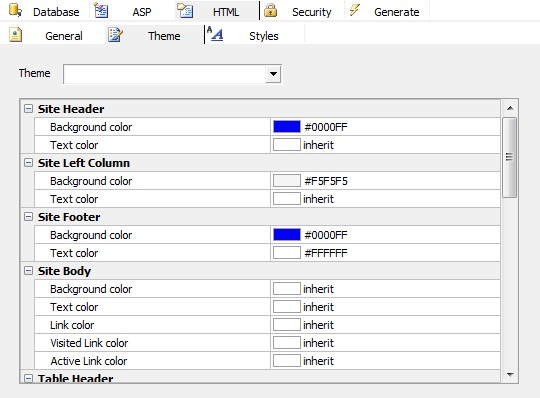Click the Active Link color swatch
Viewport: 540px width, 398px height.
click(x=287, y=361)
